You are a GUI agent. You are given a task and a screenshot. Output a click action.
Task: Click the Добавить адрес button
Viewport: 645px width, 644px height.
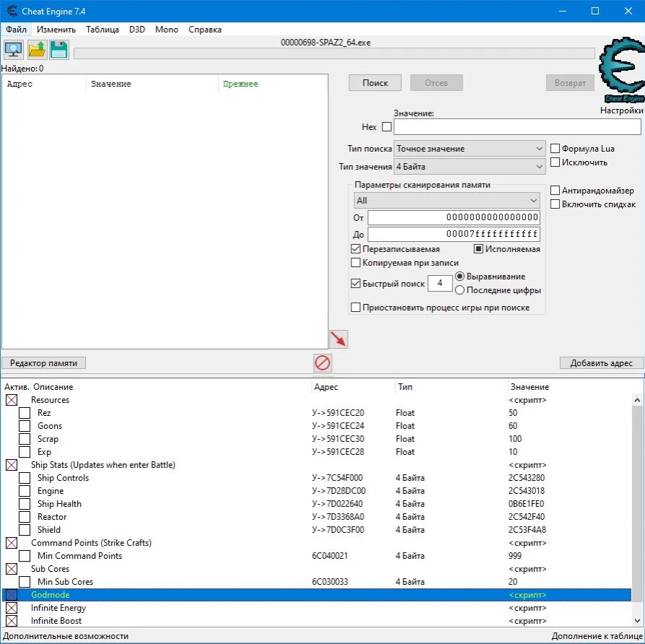601,362
